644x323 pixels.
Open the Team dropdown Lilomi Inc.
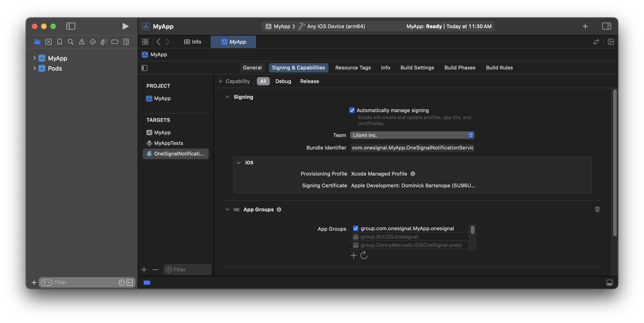pos(412,135)
